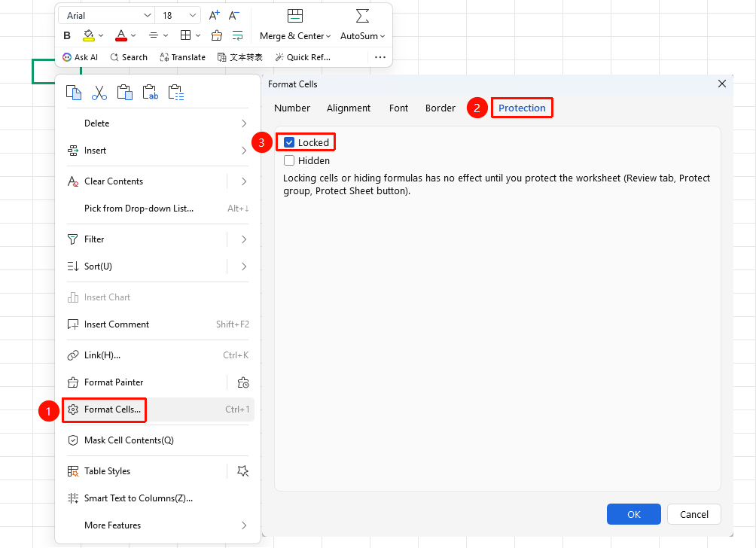
Task: Click the Copy icon in the context menu
Action: click(x=74, y=93)
